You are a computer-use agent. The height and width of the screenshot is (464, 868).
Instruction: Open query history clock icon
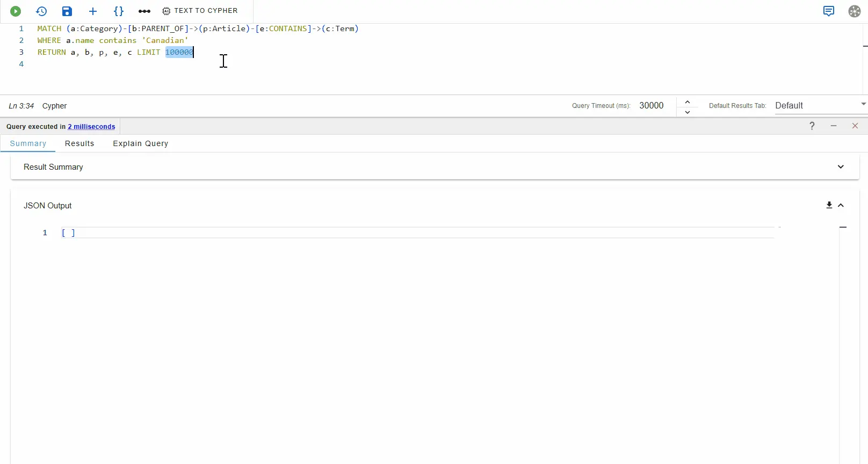point(41,11)
